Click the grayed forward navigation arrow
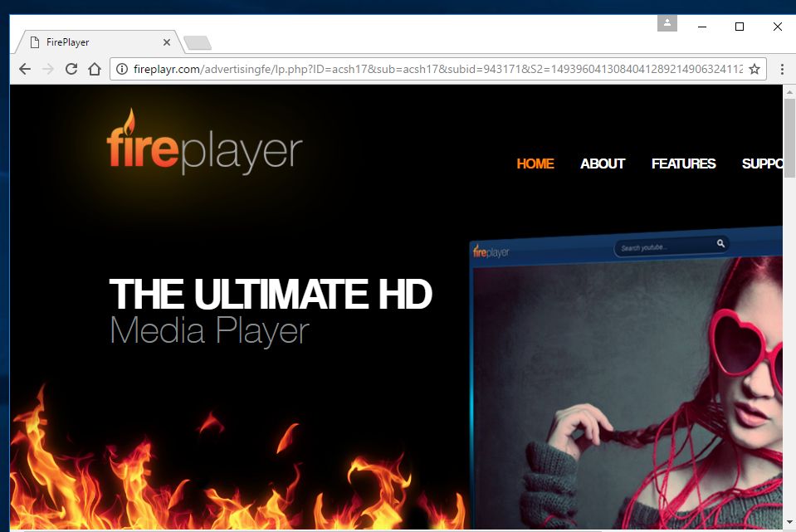 click(x=48, y=69)
